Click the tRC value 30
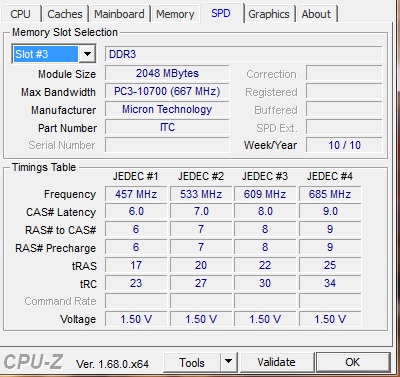 tap(265, 283)
